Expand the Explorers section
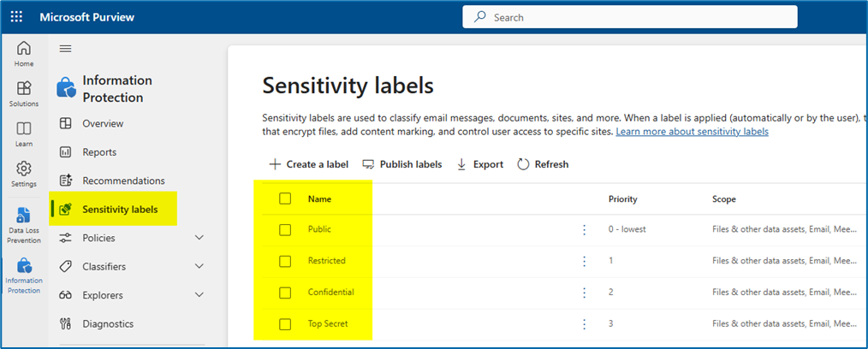The height and width of the screenshot is (349, 868). point(199,295)
